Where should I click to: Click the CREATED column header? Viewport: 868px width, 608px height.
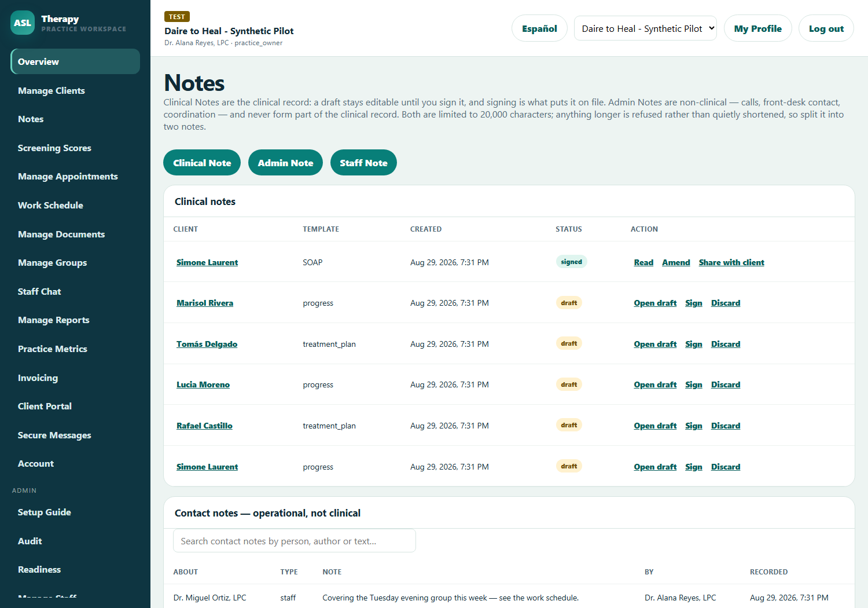[426, 229]
